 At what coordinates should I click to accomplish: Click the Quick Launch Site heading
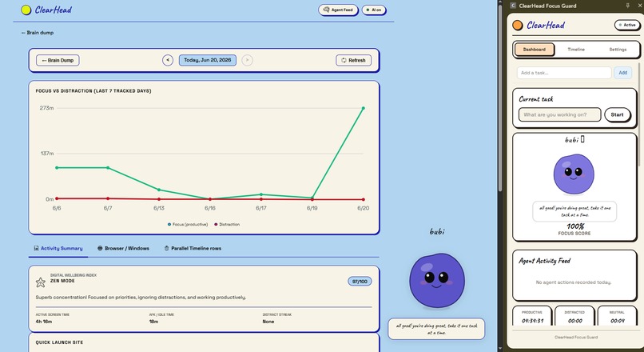59,342
